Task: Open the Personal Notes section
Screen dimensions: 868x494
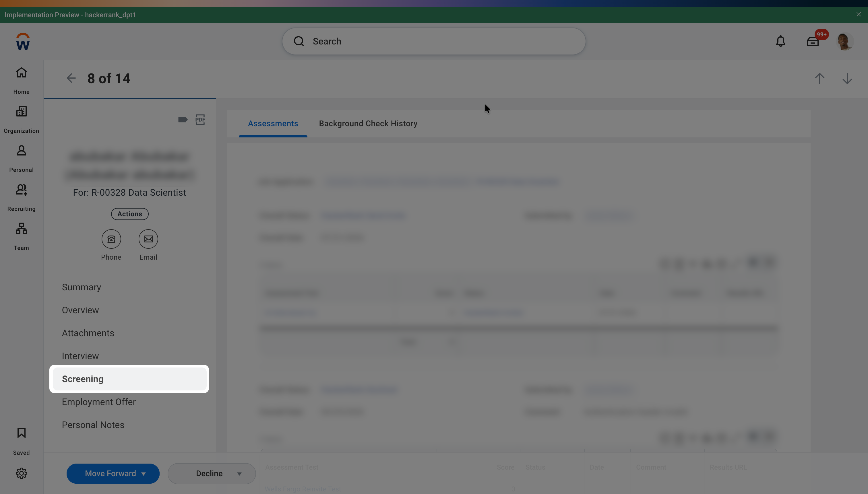Action: tap(93, 425)
